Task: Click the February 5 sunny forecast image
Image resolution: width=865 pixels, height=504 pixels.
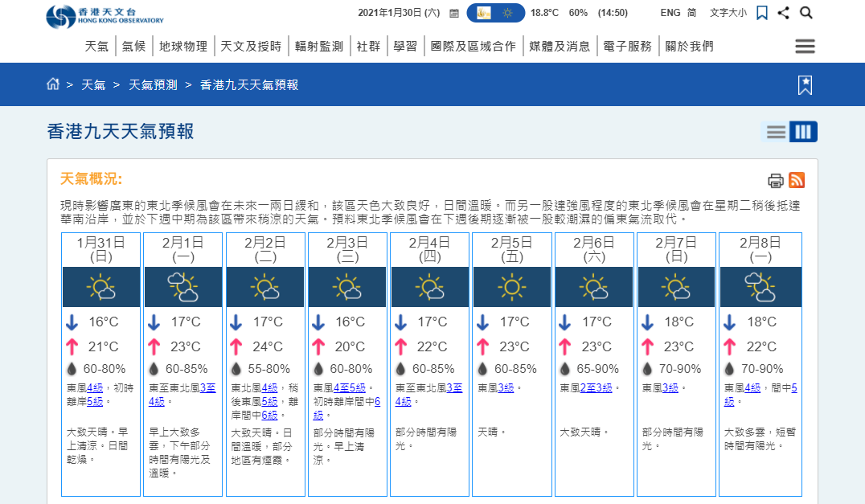Action: coord(511,287)
